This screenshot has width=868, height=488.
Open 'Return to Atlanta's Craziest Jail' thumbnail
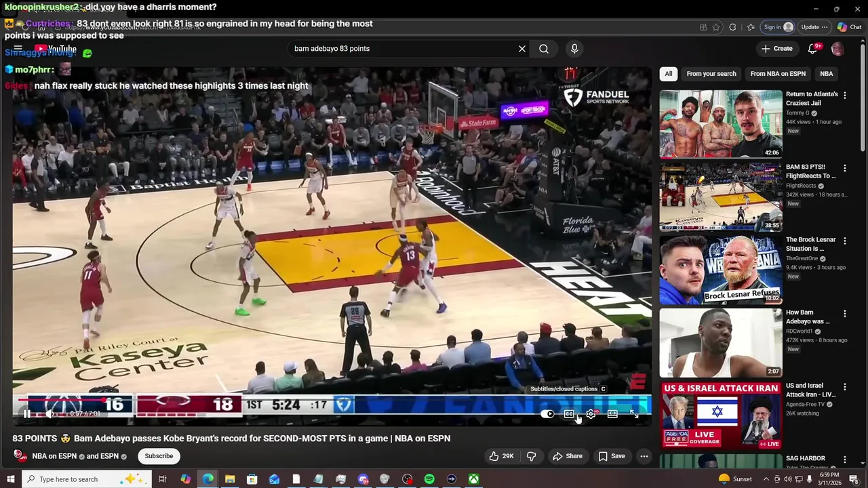[721, 124]
